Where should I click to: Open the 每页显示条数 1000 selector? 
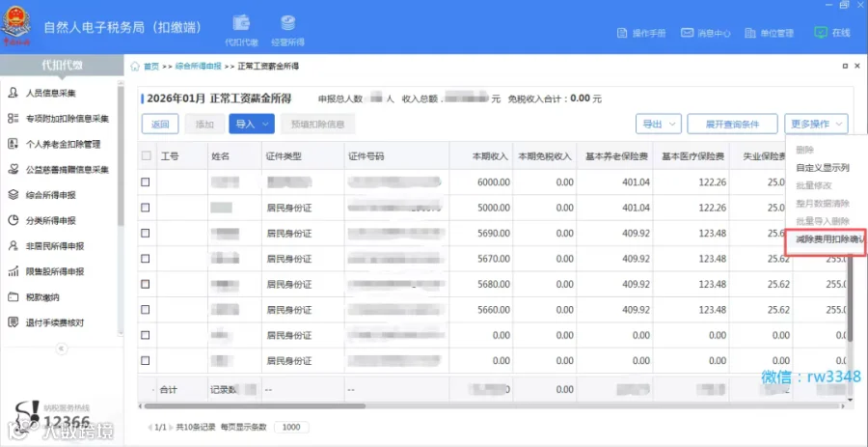(x=291, y=427)
